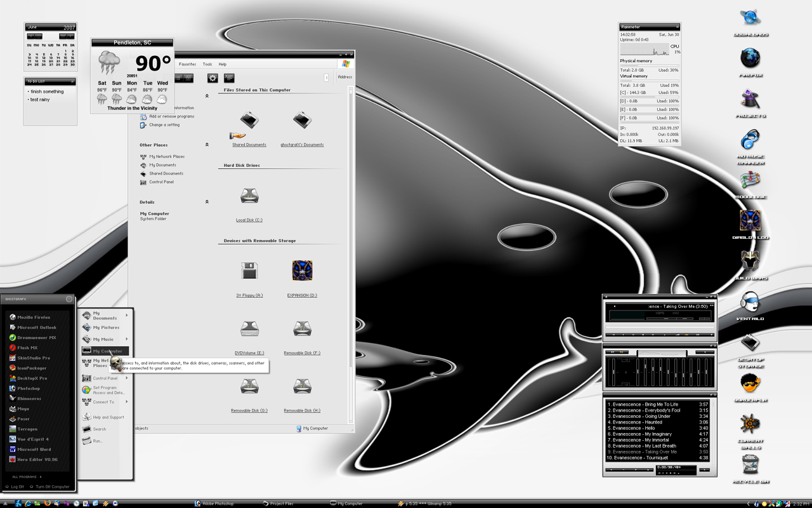Click Change a setting link
This screenshot has width=812, height=508.
tap(160, 125)
